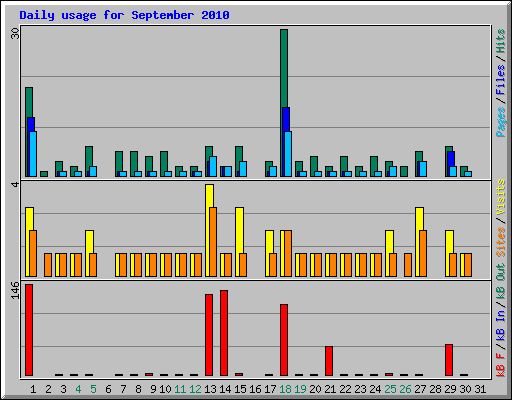Select the x-axis day label "23"
Viewport: 512px width, 400px height.
pos(360,389)
